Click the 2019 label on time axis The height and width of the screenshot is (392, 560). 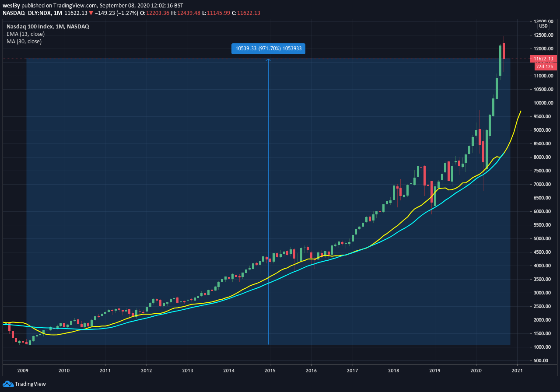point(435,370)
